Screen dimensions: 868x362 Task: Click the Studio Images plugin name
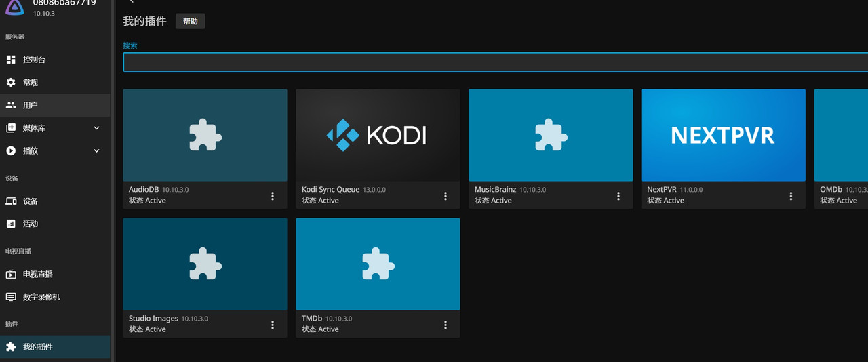click(x=153, y=319)
